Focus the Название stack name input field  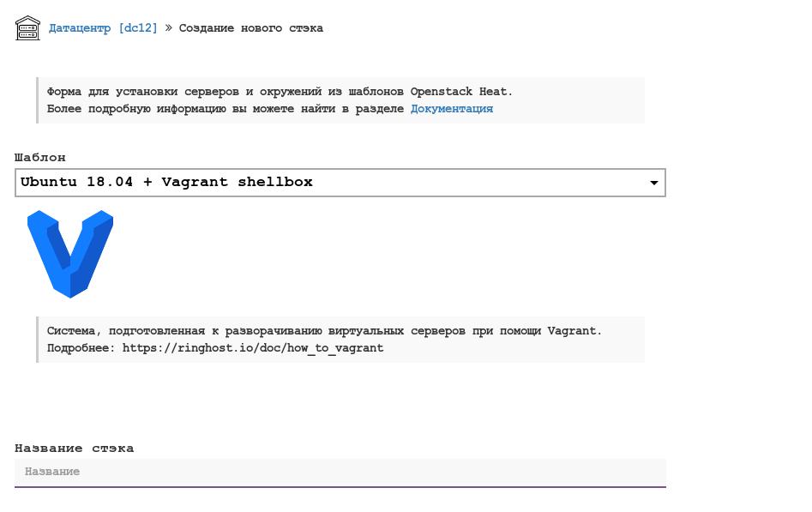(x=340, y=472)
